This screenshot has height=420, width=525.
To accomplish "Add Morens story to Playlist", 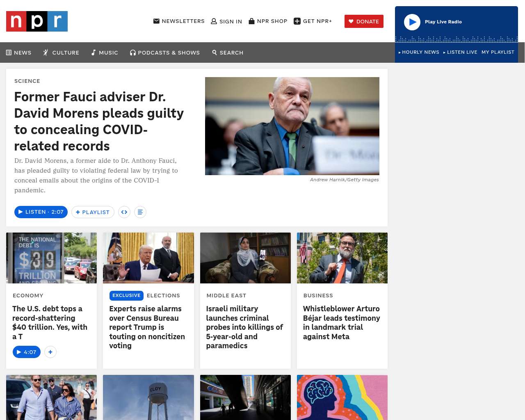I will [x=93, y=212].
